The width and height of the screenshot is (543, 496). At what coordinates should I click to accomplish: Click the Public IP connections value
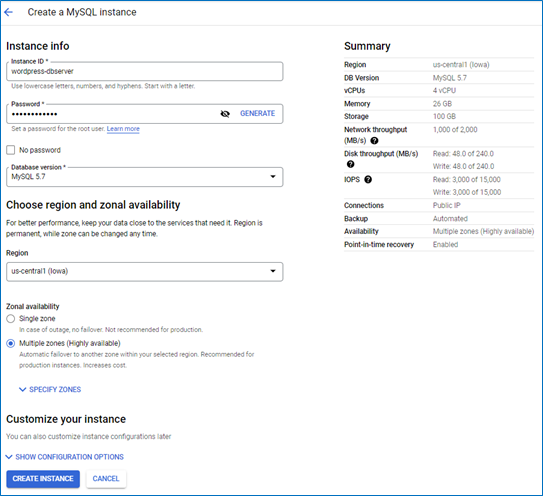[x=447, y=206]
